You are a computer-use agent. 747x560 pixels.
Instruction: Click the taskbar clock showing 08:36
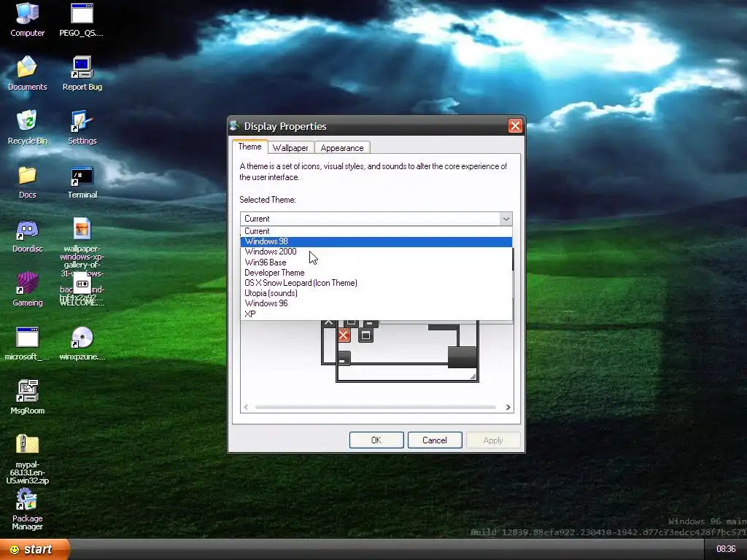[726, 549]
